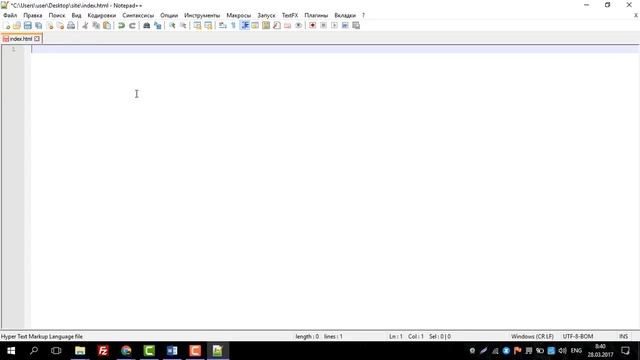
Task: Toggle the highlighted indent guide button
Action: point(245,25)
